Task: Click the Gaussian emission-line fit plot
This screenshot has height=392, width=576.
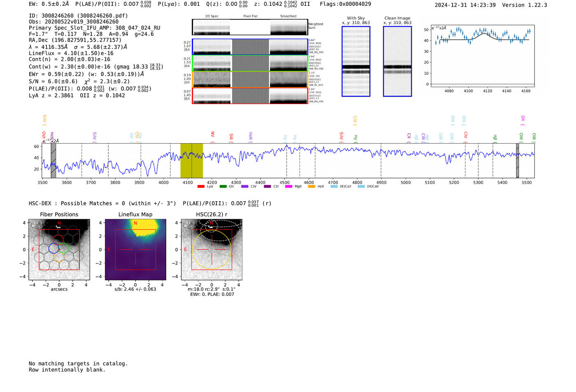Action: coord(482,56)
